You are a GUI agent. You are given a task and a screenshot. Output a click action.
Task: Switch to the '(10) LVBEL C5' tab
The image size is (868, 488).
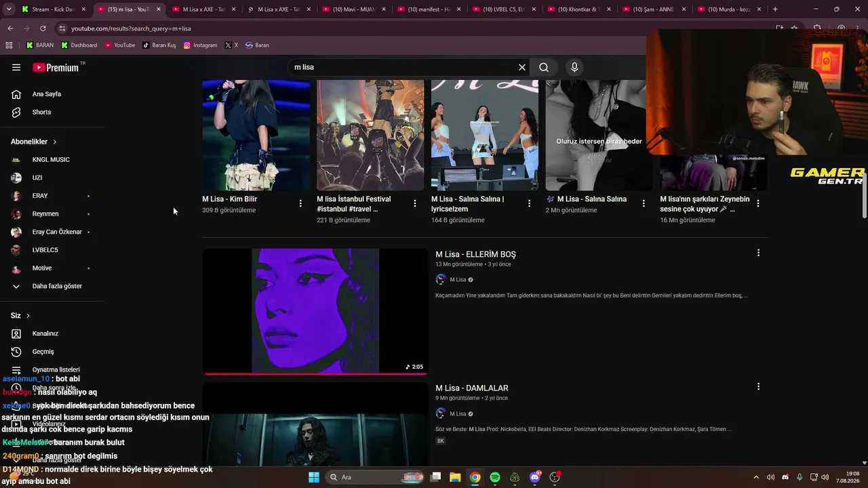[504, 9]
